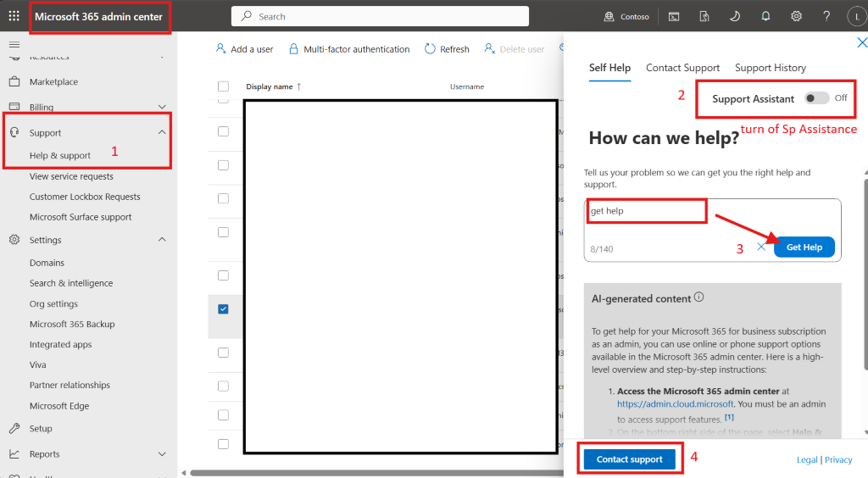Open the Legal link
The image size is (868, 478).
tap(807, 459)
